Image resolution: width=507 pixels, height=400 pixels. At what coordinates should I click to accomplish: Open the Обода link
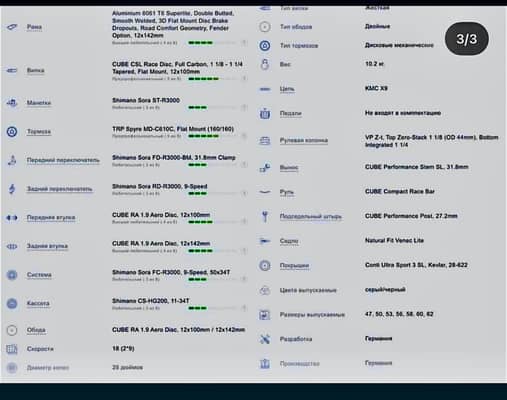point(36,330)
